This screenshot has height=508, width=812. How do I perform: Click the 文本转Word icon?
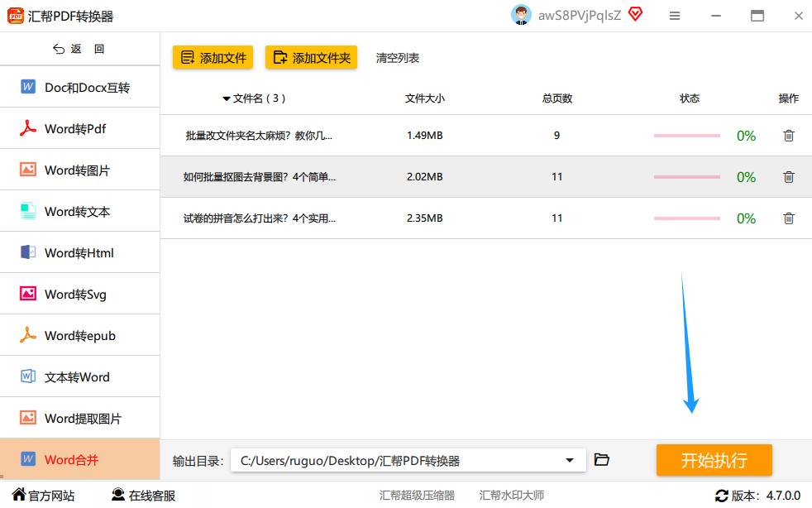pyautogui.click(x=28, y=376)
